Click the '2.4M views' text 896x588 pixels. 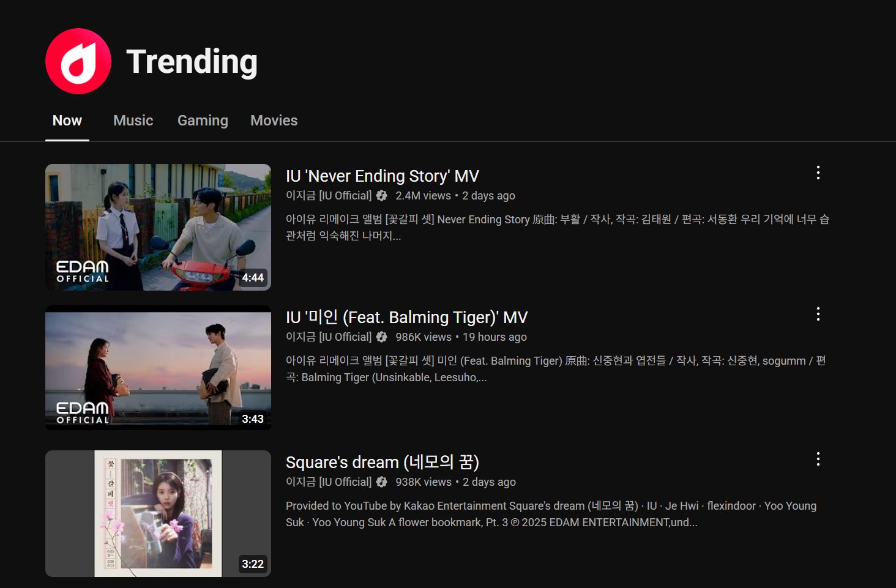[x=423, y=196]
